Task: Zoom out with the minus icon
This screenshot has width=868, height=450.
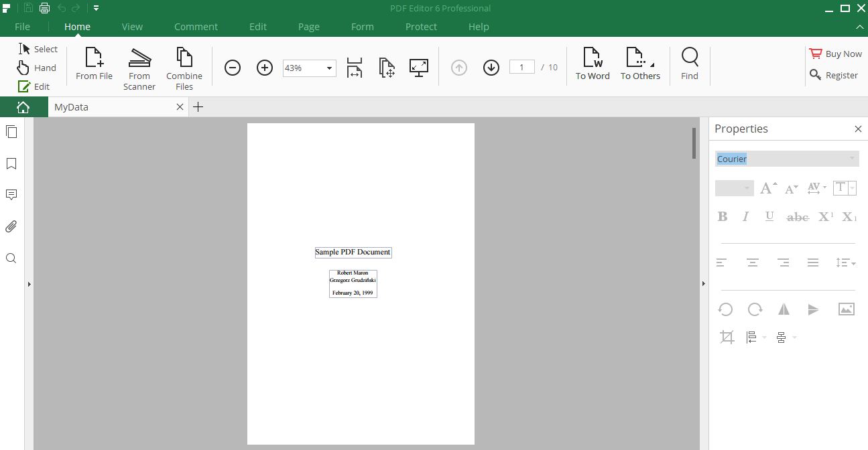Action: tap(233, 67)
